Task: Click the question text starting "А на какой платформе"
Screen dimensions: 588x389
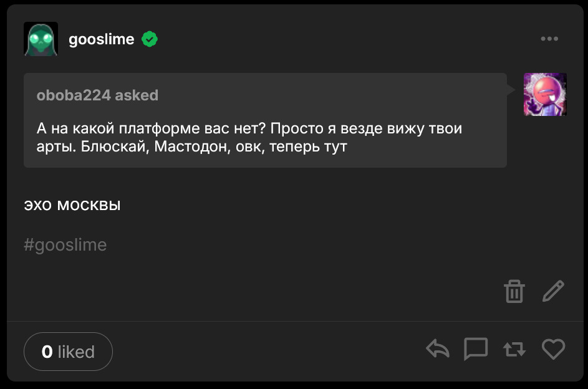Action: tap(249, 129)
